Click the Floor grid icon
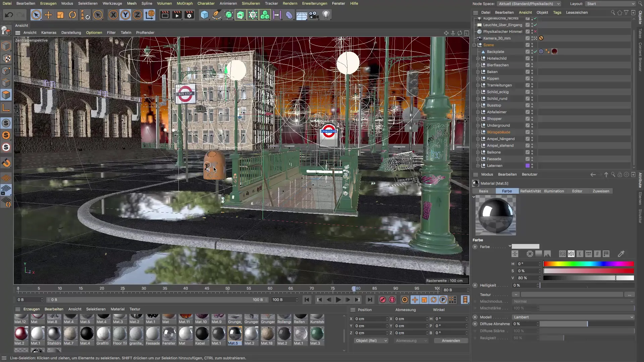The height and width of the screenshot is (362, 644). pyautogui.click(x=301, y=15)
